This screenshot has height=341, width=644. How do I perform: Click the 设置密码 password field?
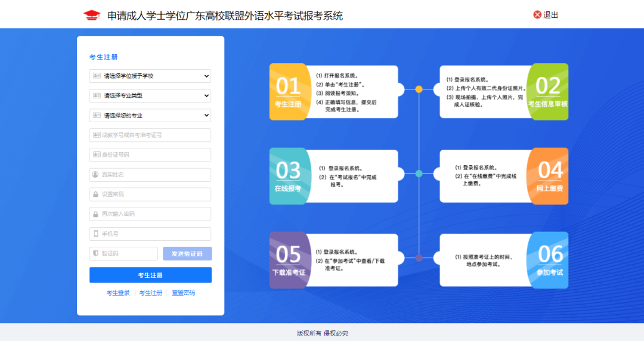(x=150, y=194)
